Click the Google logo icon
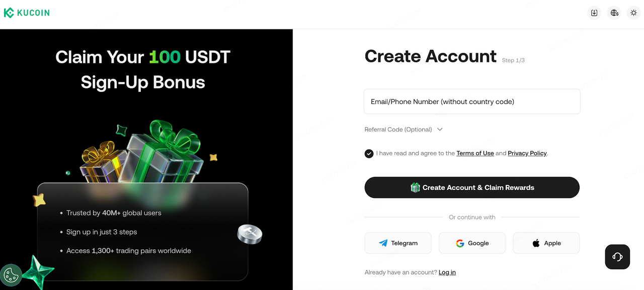Screen dimensions: 644x290 click(x=460, y=243)
